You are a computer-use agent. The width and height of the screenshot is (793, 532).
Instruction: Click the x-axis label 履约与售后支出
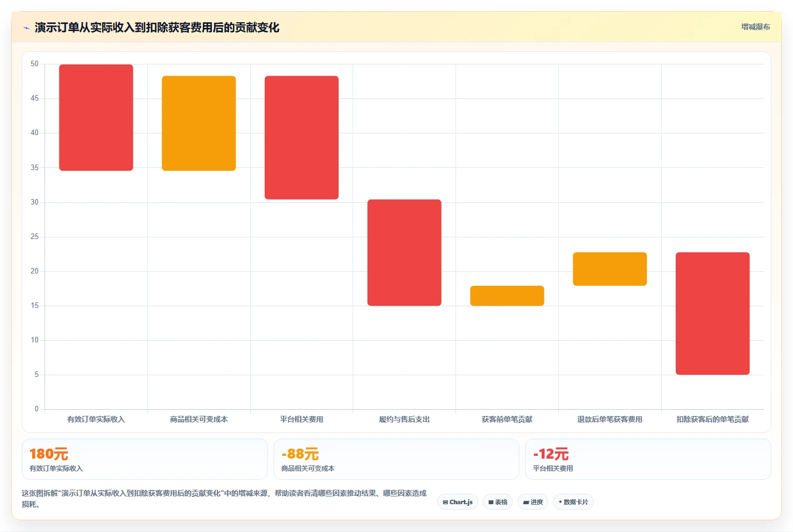coord(404,419)
